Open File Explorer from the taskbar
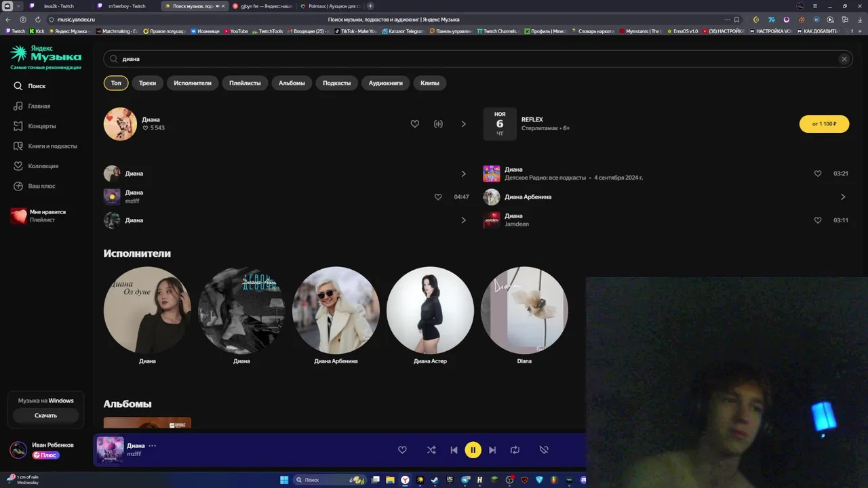The width and height of the screenshot is (868, 488). point(390,480)
